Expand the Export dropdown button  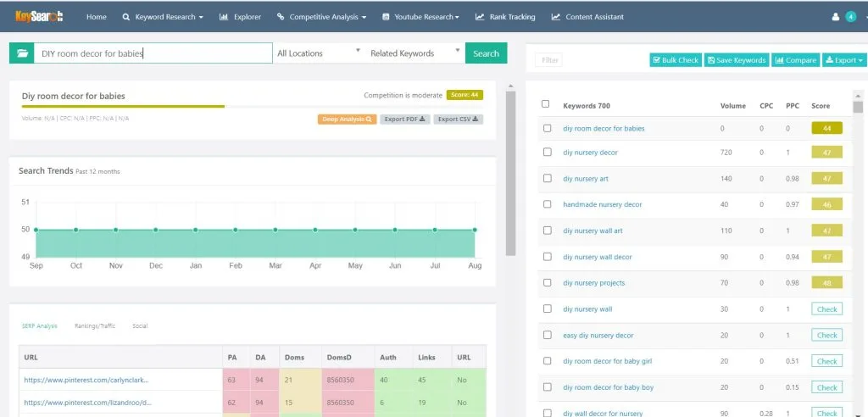[x=844, y=60]
